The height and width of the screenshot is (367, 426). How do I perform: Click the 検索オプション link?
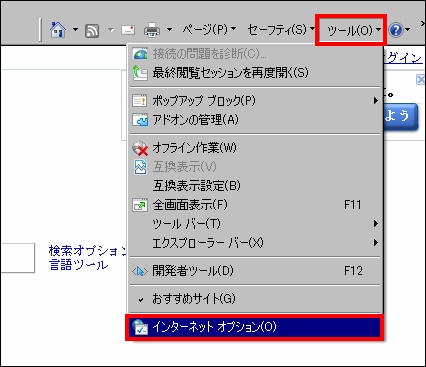[x=87, y=251]
